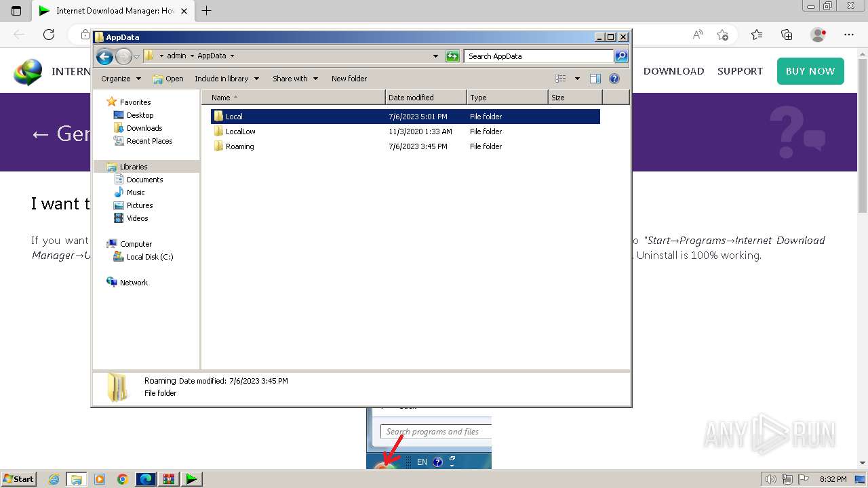Viewport: 868px width, 488px height.
Task: Open Windows Media Player from taskbar
Action: tap(100, 479)
